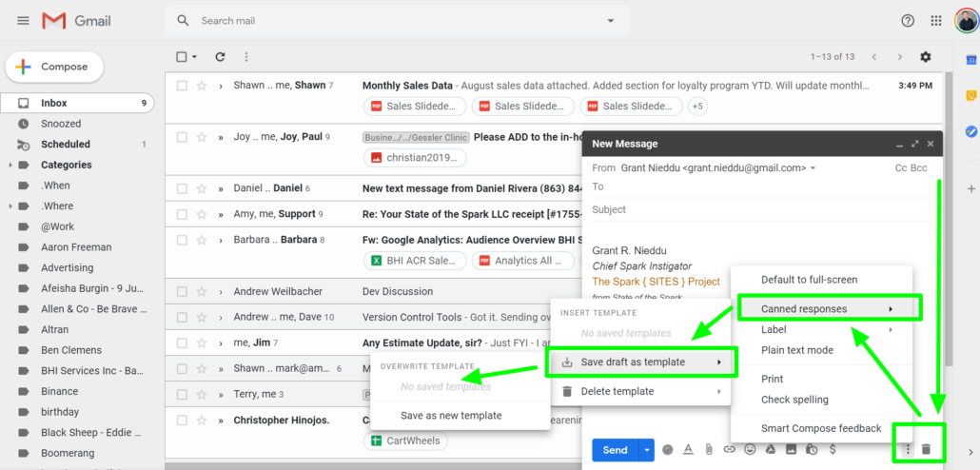Open The Spark { SITES } Project link
This screenshot has height=470, width=980.
[657, 282]
